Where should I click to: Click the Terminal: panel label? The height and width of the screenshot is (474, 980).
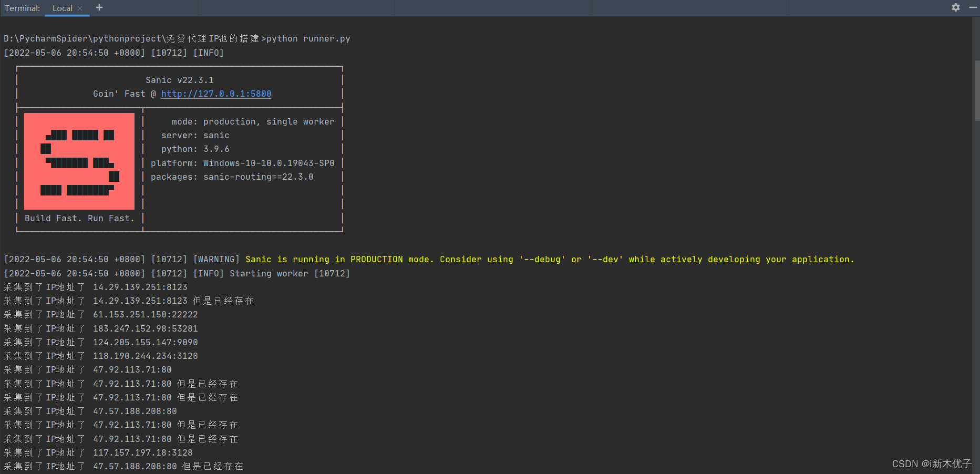(x=22, y=8)
